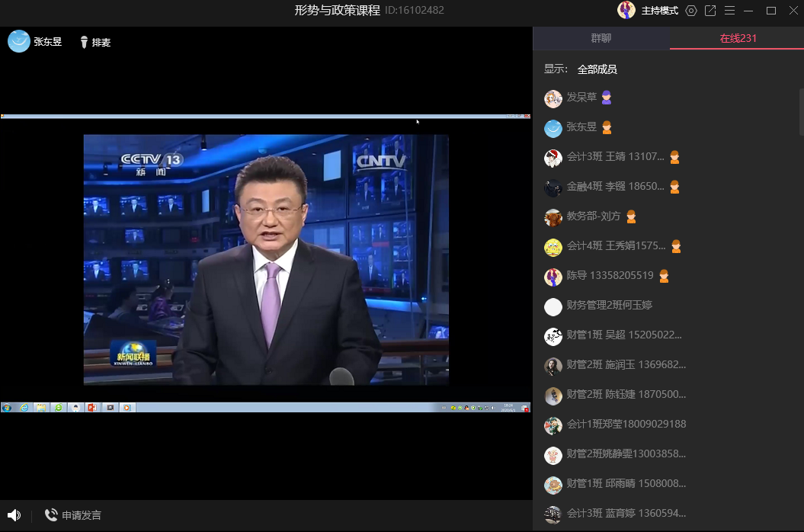The height and width of the screenshot is (532, 804).
Task: Click member 会计1班郑莹18009029188
Action: (626, 425)
